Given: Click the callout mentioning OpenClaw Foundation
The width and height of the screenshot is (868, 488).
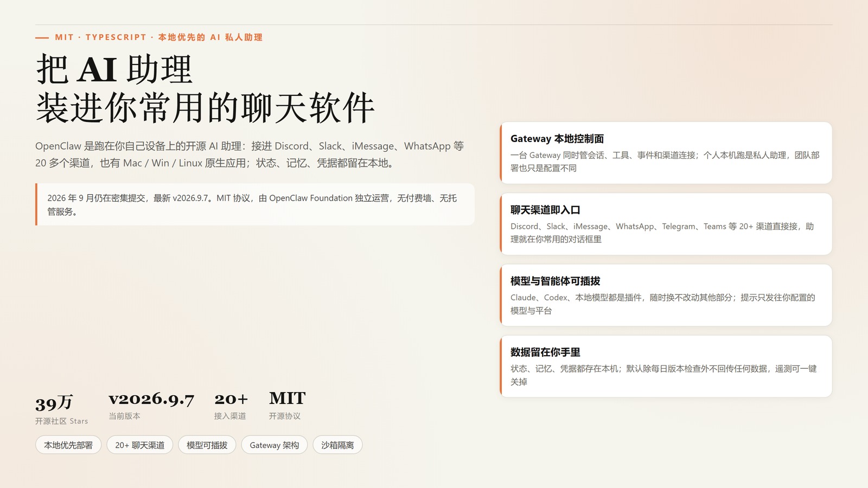Looking at the screenshot, I should [x=255, y=204].
